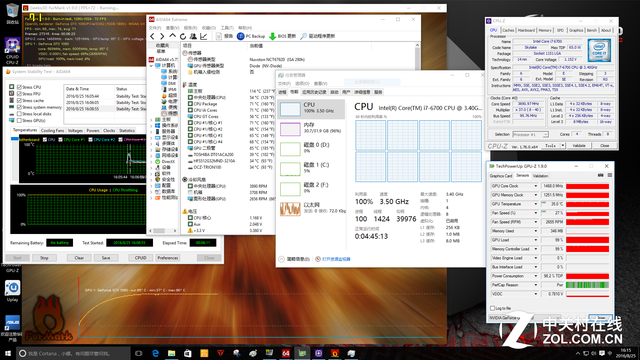Open File Explorer from taskbar

point(171,353)
